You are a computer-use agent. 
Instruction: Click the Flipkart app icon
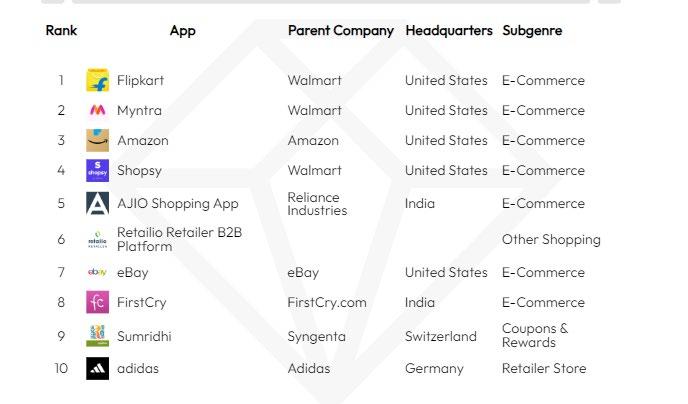pyautogui.click(x=97, y=81)
